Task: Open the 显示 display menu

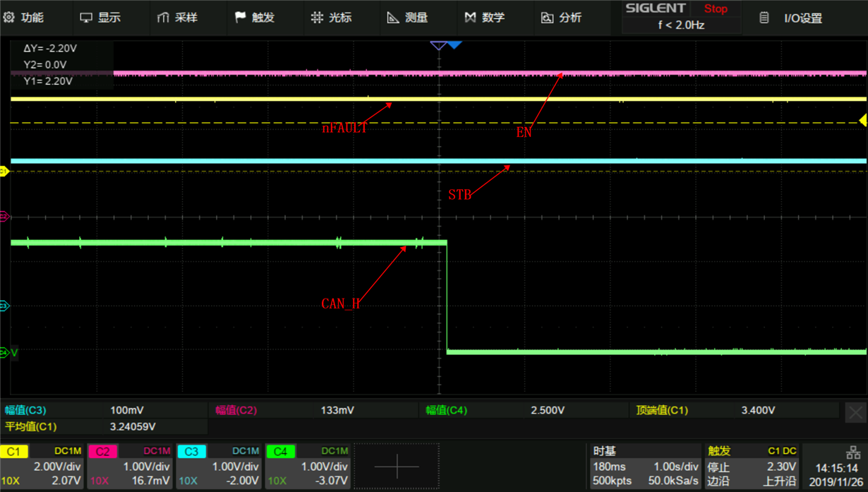Action: [100, 18]
